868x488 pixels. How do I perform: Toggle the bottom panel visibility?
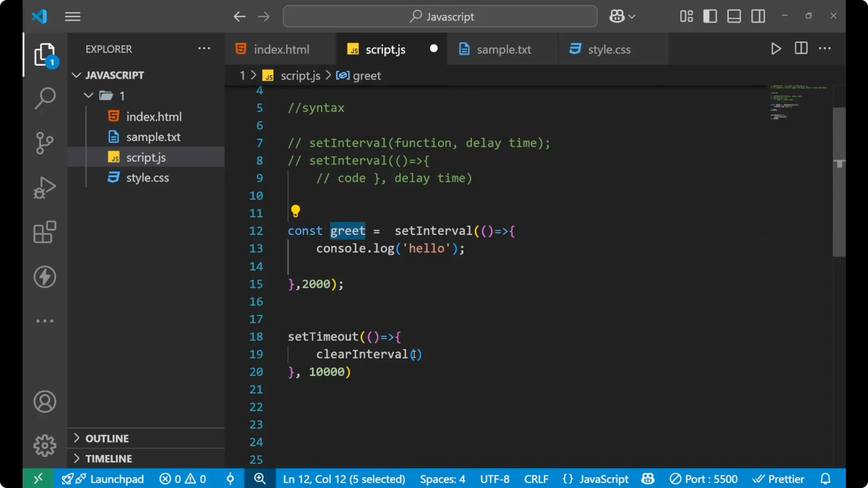[733, 16]
